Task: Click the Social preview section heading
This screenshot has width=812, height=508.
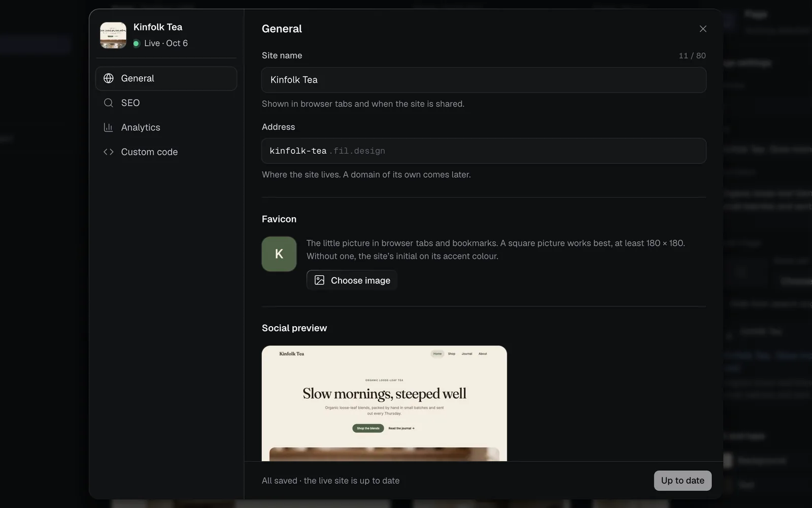Action: click(x=294, y=328)
